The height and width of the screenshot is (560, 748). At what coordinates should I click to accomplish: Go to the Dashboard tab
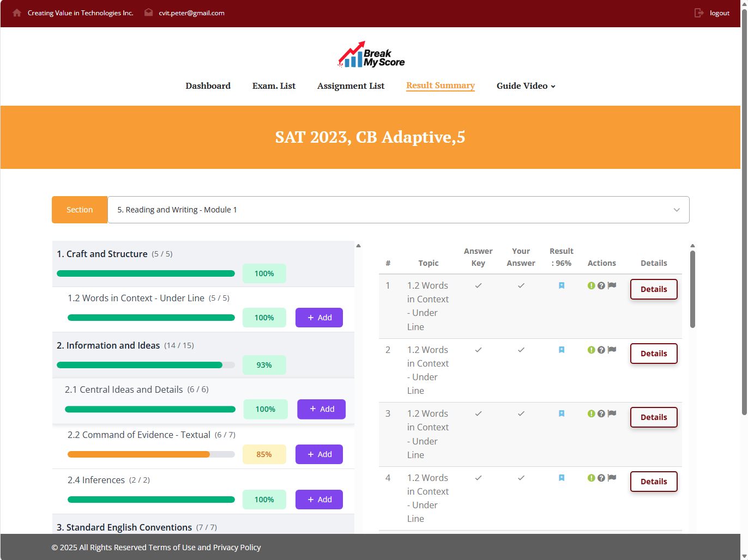[x=208, y=86]
